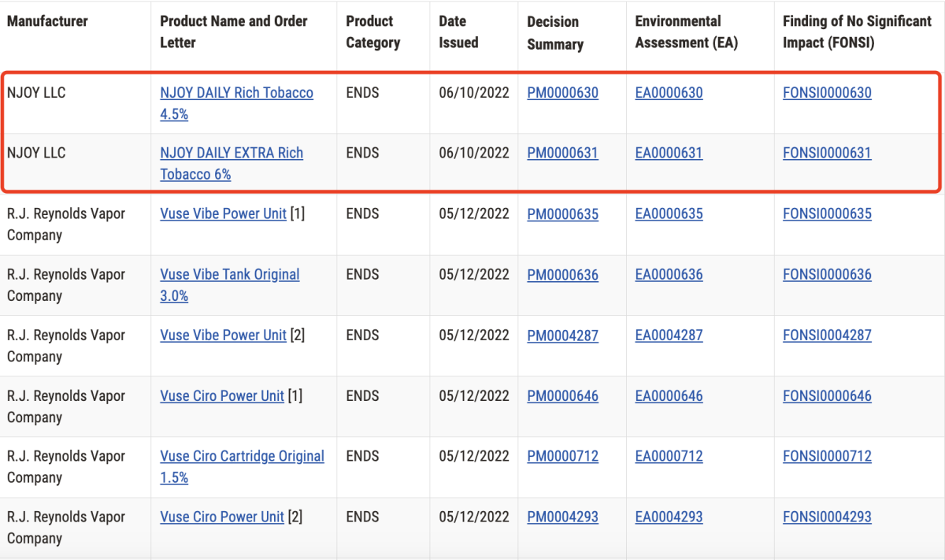Open NJOY DAILY Rich Tobacco 4.5% order letter
Viewport: 945px width, 560px height.
236,93
